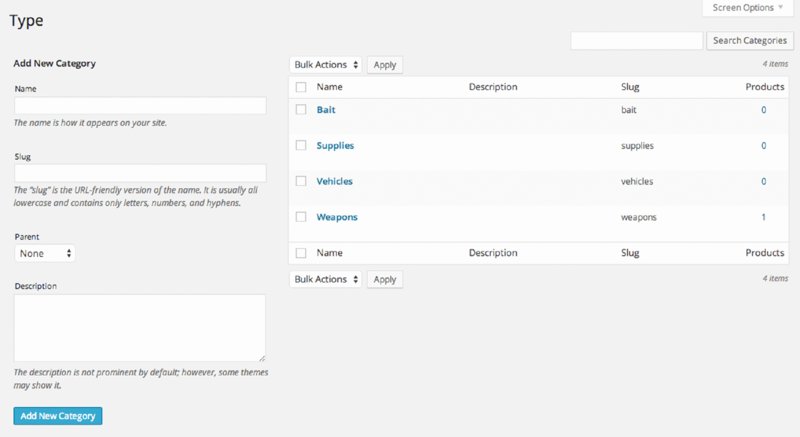Click the Name field for new category
Screen dimensions: 800x437
coord(140,105)
